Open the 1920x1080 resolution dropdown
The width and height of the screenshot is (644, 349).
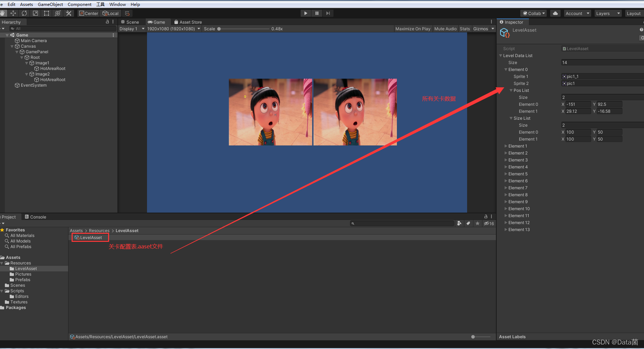click(174, 29)
